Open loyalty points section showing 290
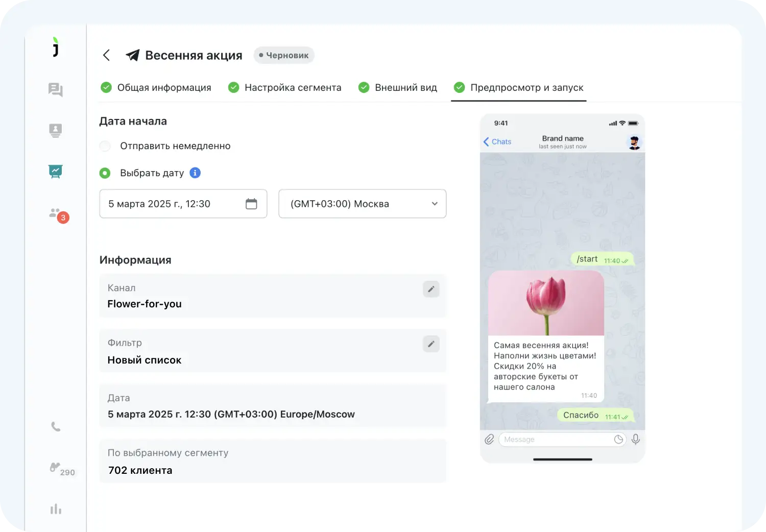The image size is (766, 532). pyautogui.click(x=56, y=467)
